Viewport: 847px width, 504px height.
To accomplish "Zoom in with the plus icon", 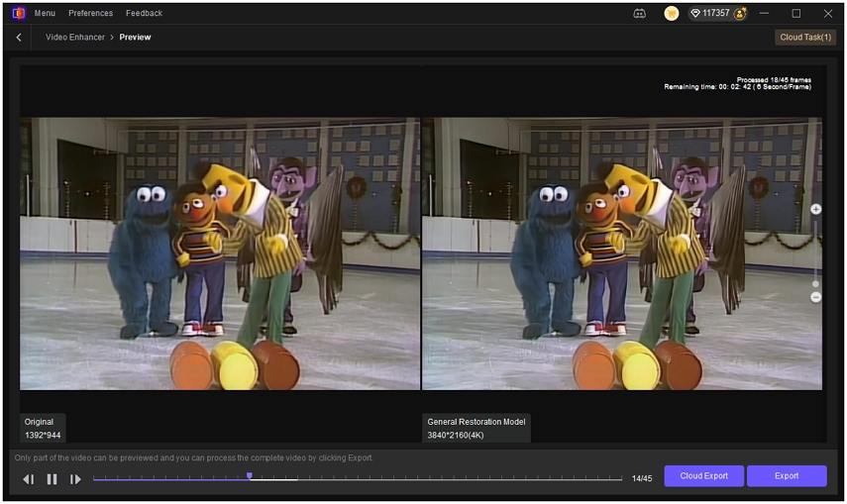I will [x=815, y=209].
